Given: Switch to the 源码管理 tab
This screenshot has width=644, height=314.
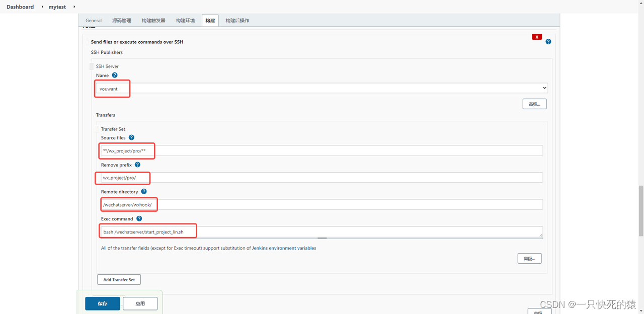Looking at the screenshot, I should [122, 21].
